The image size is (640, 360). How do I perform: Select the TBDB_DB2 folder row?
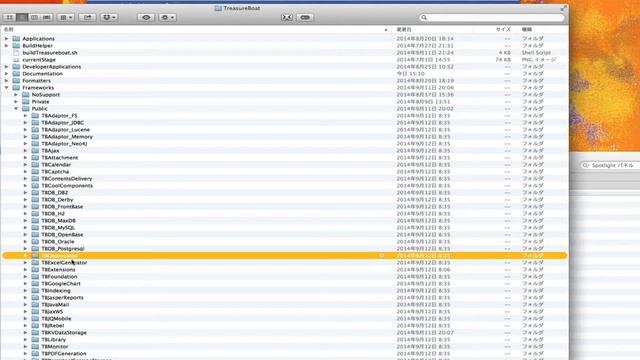click(x=284, y=193)
